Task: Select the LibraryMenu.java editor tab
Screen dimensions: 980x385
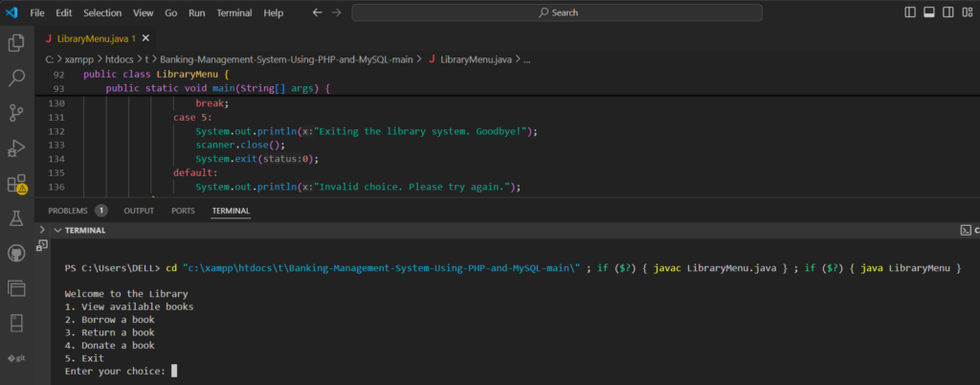Action: 91,38
